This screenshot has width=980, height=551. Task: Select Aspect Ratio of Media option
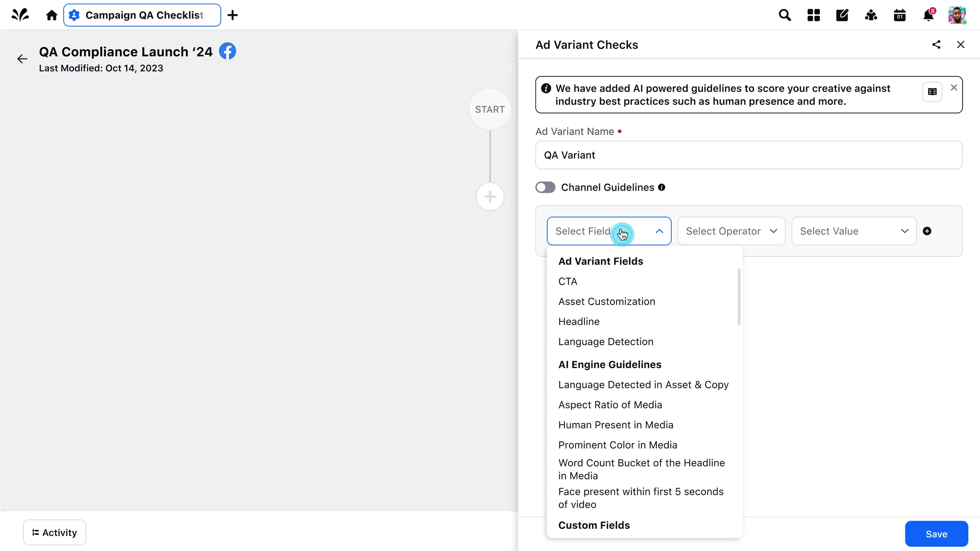610,405
